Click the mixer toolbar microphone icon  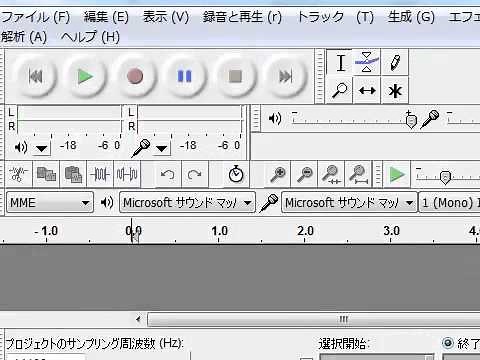(x=430, y=119)
